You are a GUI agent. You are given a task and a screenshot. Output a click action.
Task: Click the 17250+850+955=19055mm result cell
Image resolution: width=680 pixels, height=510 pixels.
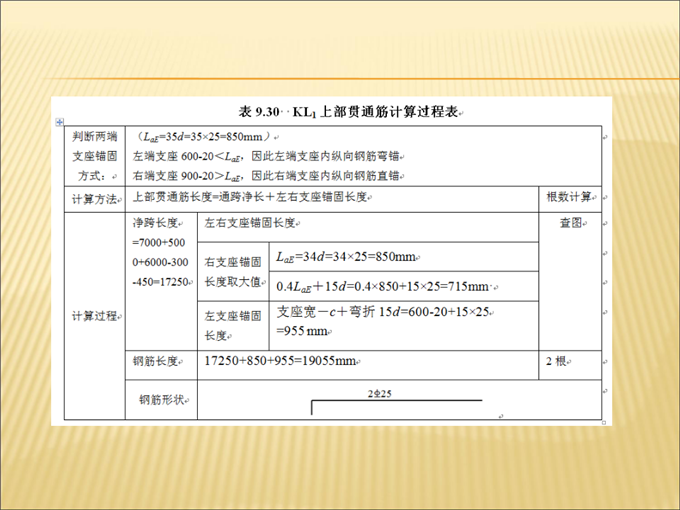(282, 361)
